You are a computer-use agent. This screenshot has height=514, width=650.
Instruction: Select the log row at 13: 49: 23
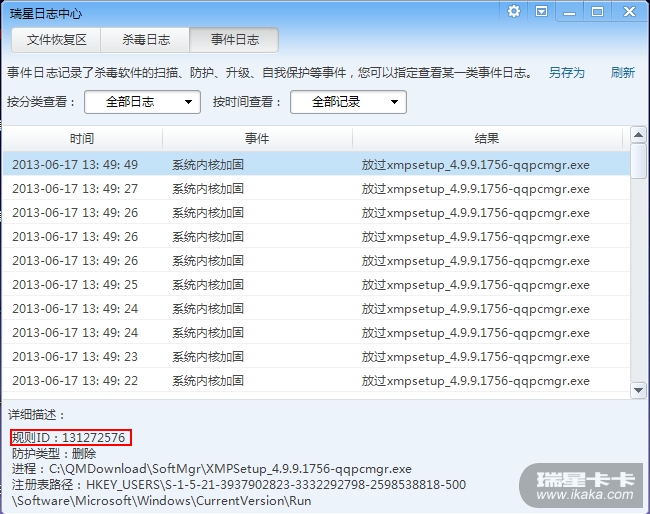[316, 357]
